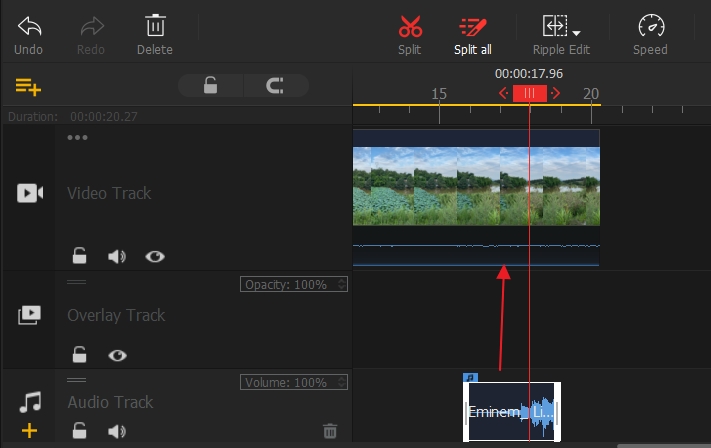Click the Split all tool

(472, 26)
